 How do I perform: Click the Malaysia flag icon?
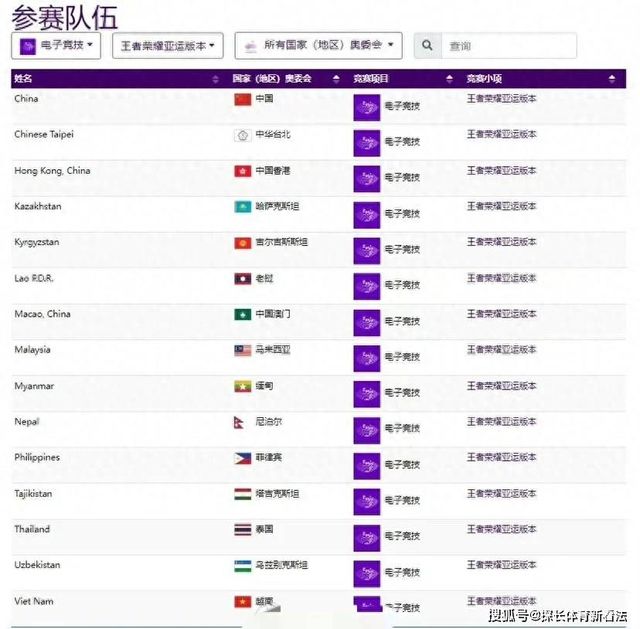[x=242, y=350]
